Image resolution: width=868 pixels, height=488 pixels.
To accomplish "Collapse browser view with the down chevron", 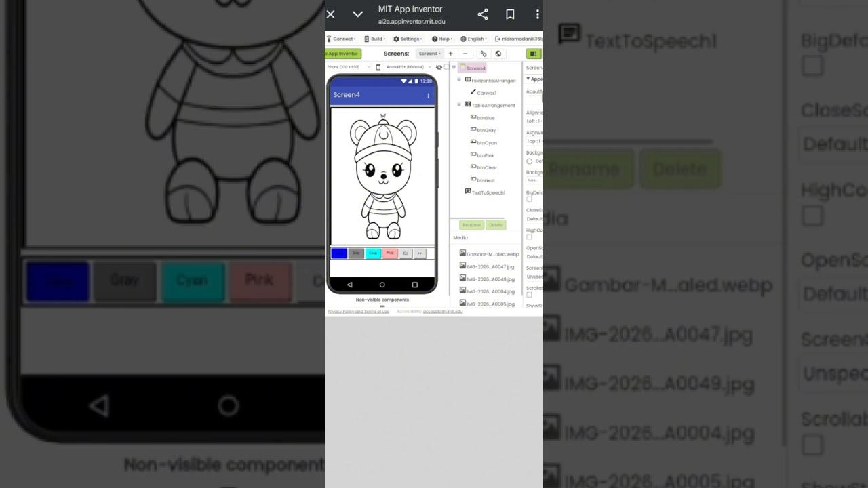I will coord(357,14).
